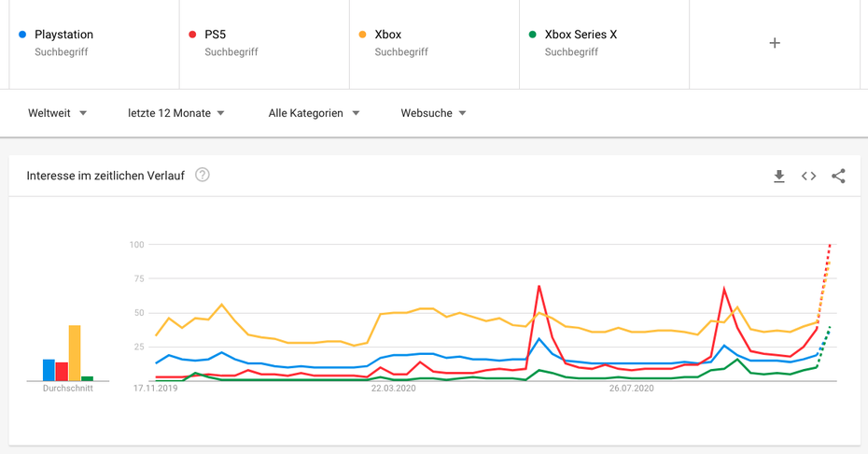Viewport: 868px width, 454px height.
Task: Share the Interesse im zeitlichen Verlauf chart
Action: pos(838,177)
